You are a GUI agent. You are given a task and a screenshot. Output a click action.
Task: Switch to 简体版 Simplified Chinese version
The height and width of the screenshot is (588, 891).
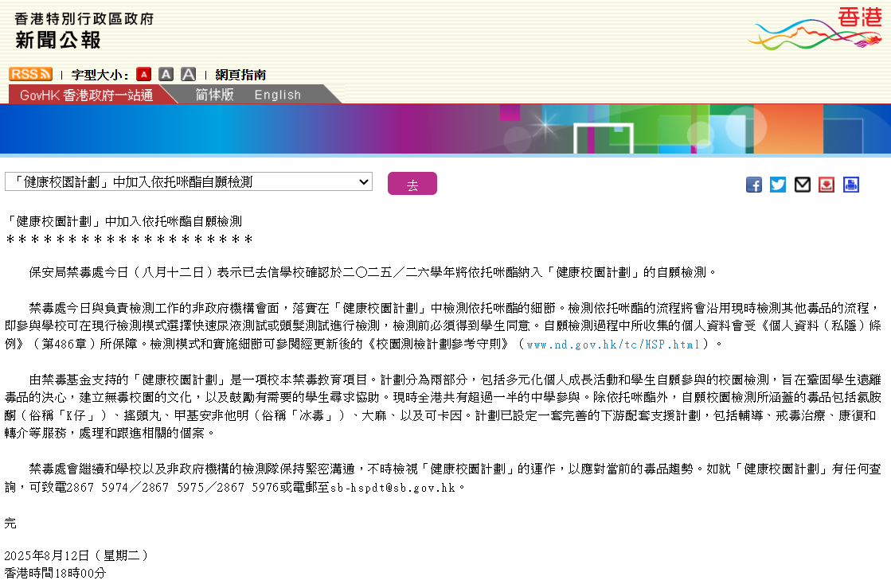215,95
